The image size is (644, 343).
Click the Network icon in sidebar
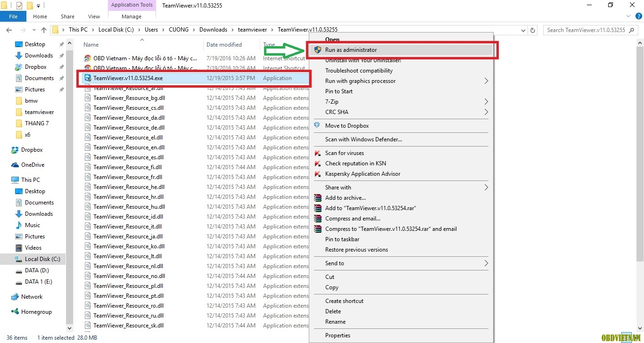(x=15, y=297)
